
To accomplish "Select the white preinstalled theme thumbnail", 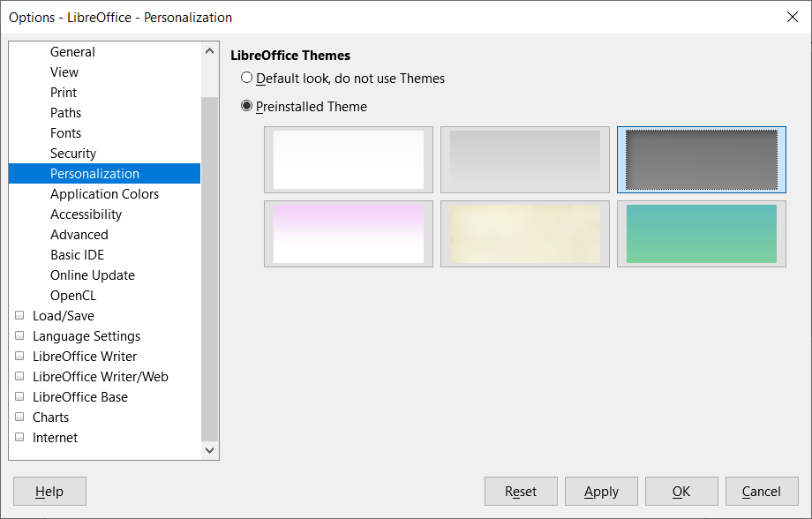I will point(349,160).
